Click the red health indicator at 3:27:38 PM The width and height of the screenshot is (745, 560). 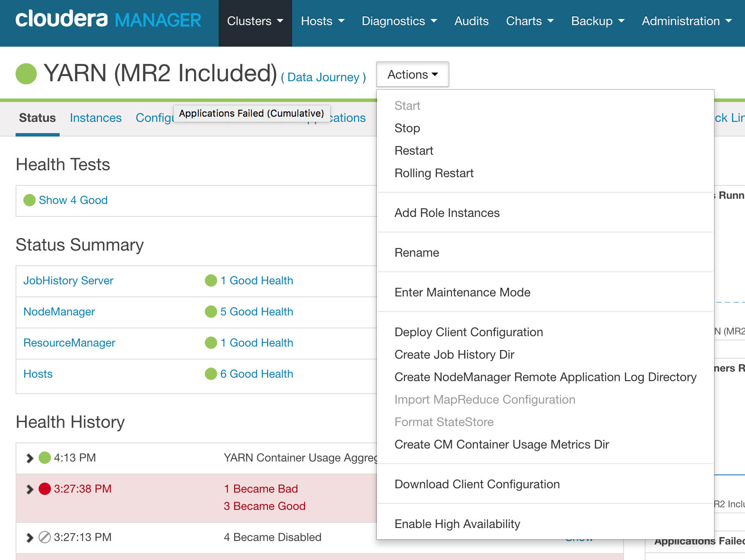coord(44,489)
